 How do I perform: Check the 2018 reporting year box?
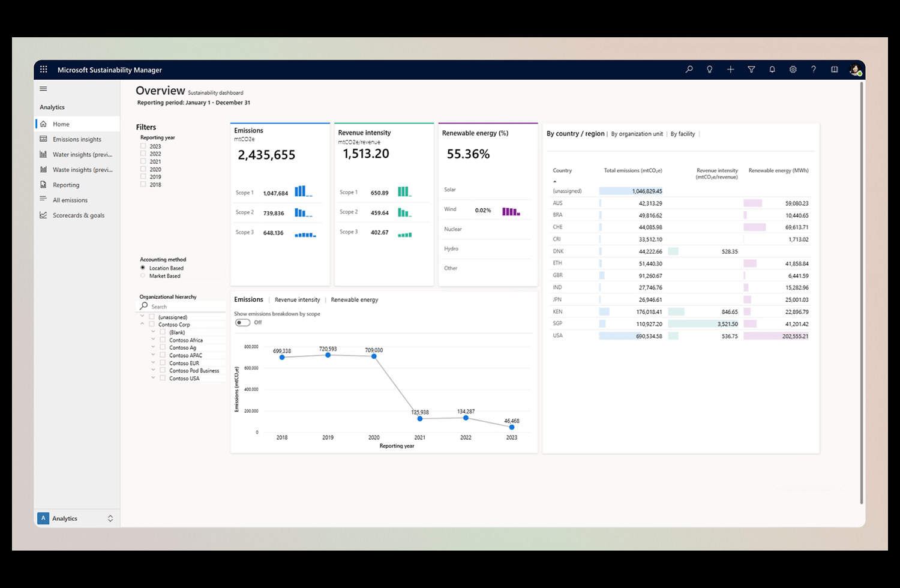(x=143, y=184)
